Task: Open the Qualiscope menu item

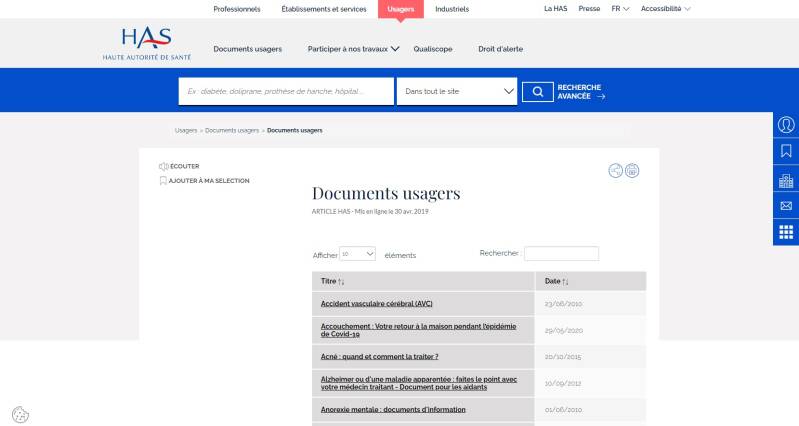Action: click(433, 49)
